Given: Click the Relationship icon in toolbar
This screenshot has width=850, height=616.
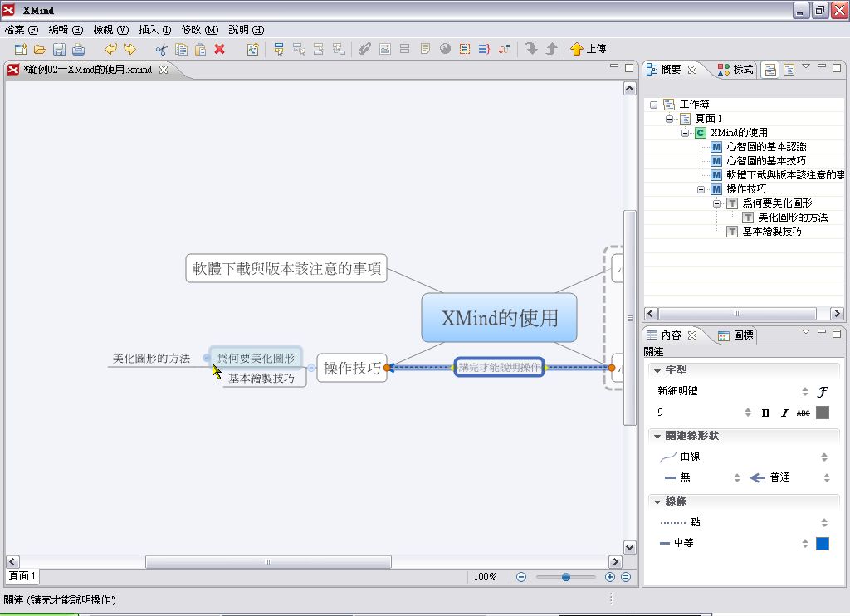Looking at the screenshot, I should [504, 49].
